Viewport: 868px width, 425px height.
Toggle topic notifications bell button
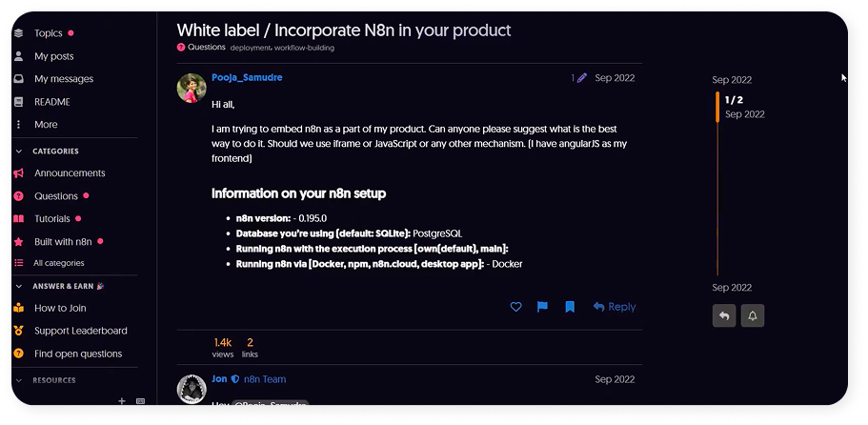point(753,315)
